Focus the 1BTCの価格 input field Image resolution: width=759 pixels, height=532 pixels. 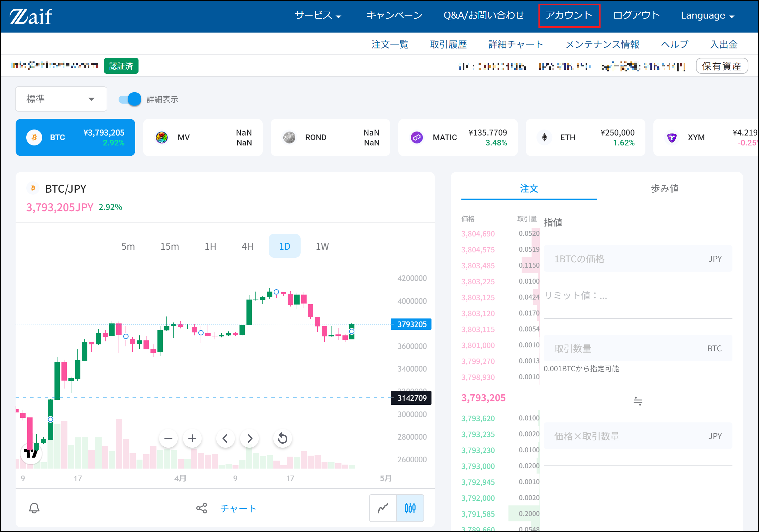(x=638, y=259)
